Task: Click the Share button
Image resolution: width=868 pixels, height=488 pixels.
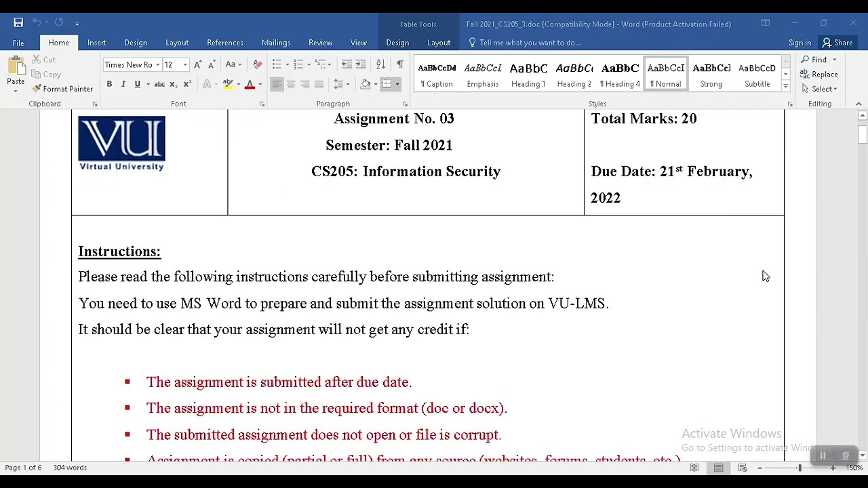Action: click(x=837, y=43)
